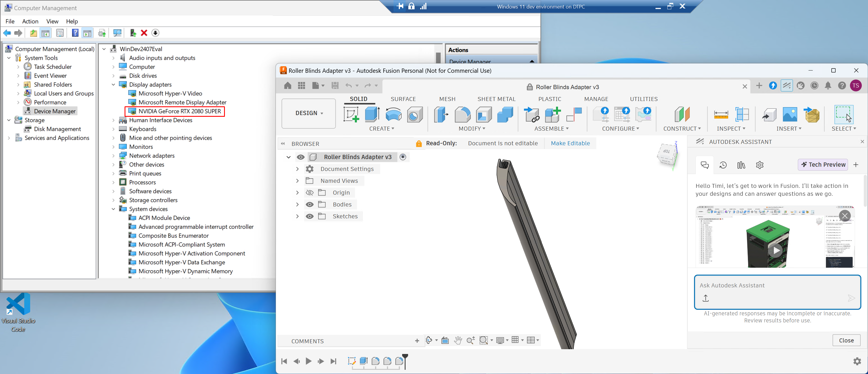Select Create Sketch tool in Fusion
Viewport: 868px width, 374px height.
tap(351, 115)
